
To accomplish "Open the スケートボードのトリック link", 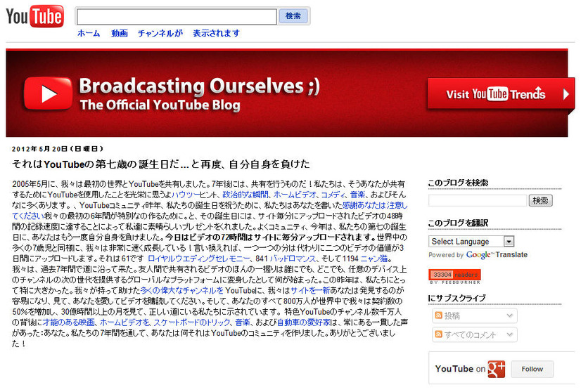I will click(191, 322).
